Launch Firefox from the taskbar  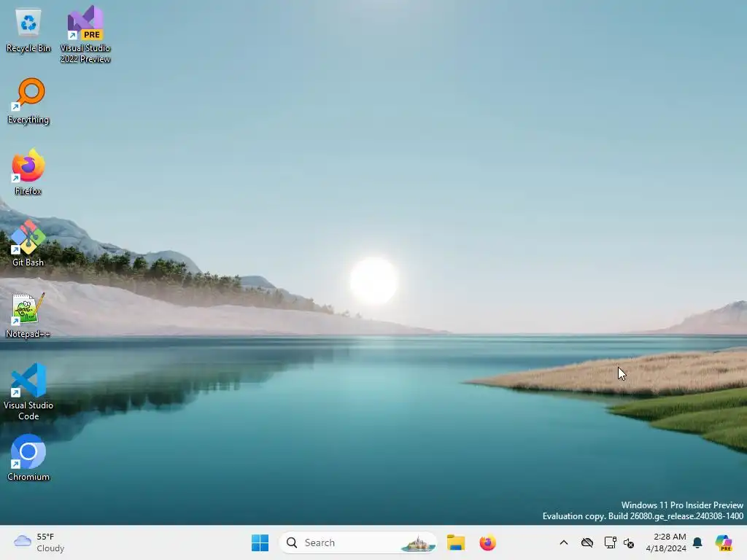[487, 542]
